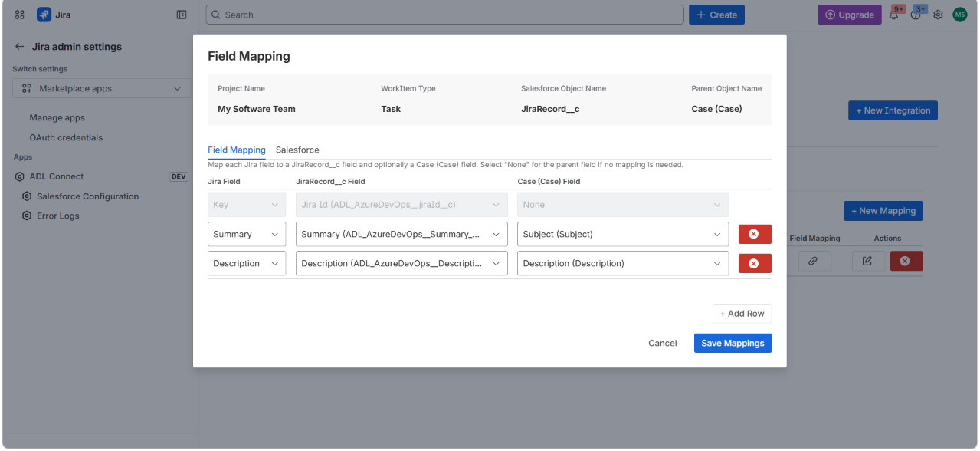Viewport: 980px width, 451px height.
Task: Switch to the Salesforce tab
Action: point(297,150)
